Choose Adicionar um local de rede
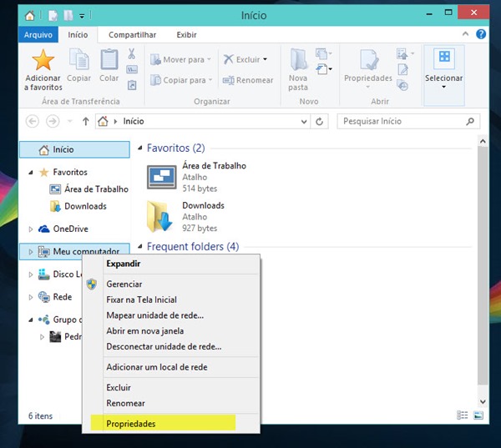The width and height of the screenshot is (501, 448). pyautogui.click(x=171, y=367)
